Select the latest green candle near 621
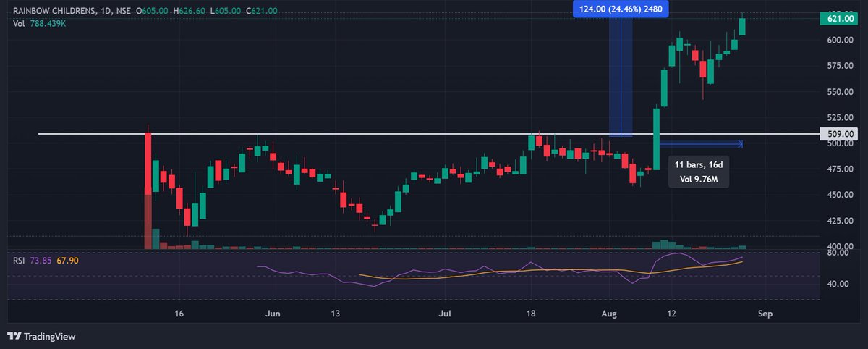This screenshot has width=868, height=349. (742, 26)
